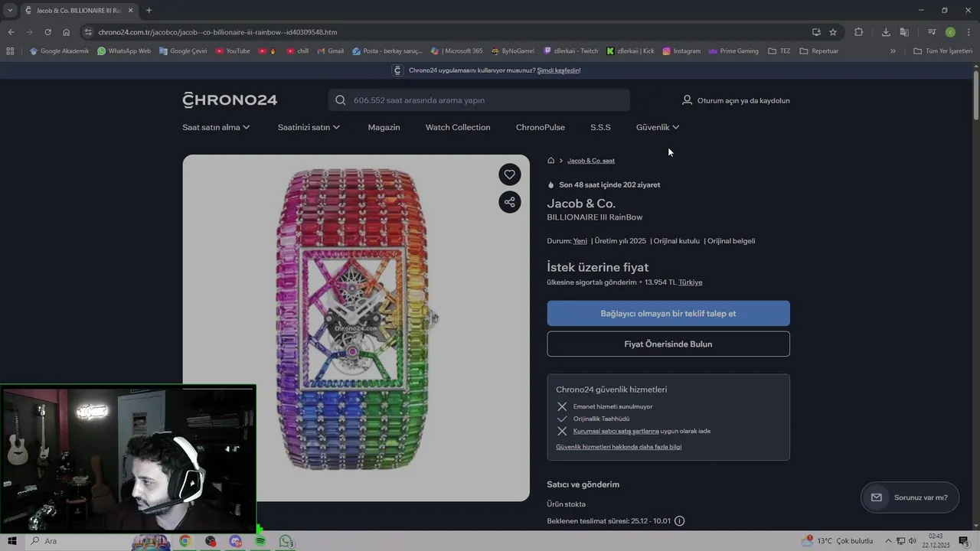Screen dimensions: 980x551
Task: Open Spotify from the taskbar
Action: (260, 541)
